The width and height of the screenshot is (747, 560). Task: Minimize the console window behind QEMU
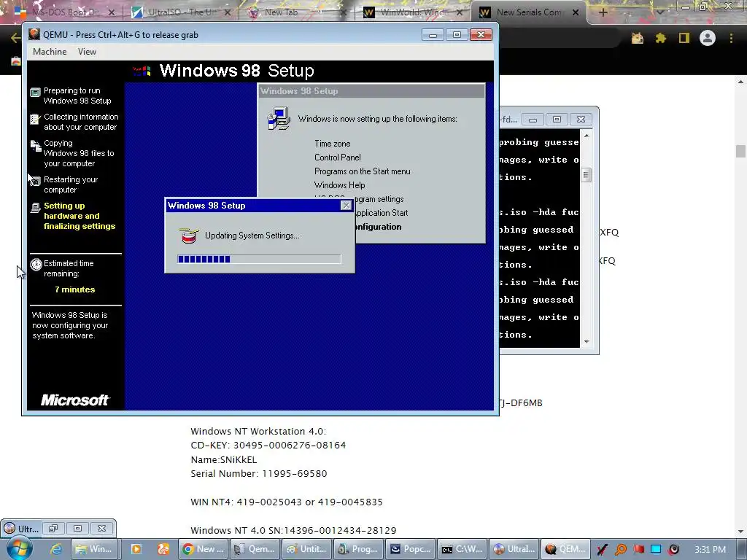(x=533, y=119)
